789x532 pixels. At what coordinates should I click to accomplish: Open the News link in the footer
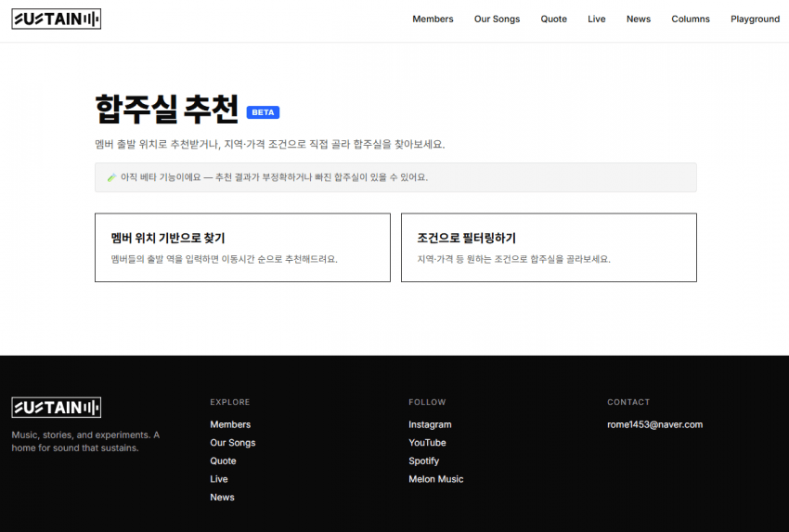coord(222,497)
